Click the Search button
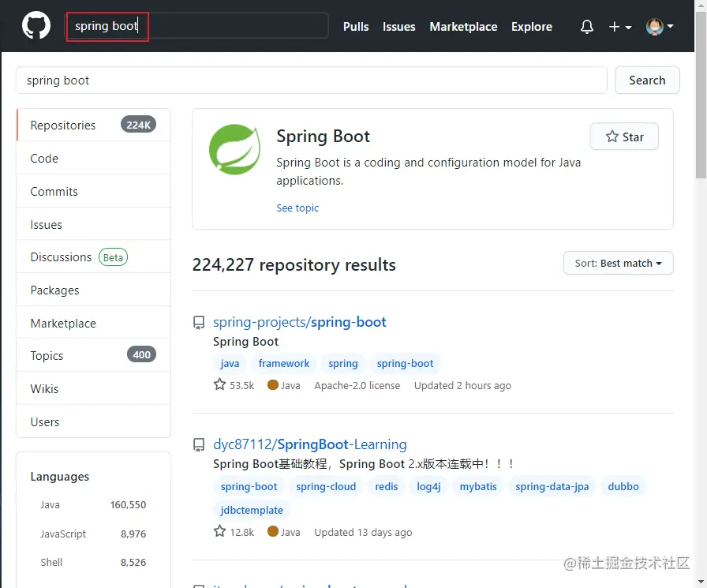The height and width of the screenshot is (588, 707). 647,81
